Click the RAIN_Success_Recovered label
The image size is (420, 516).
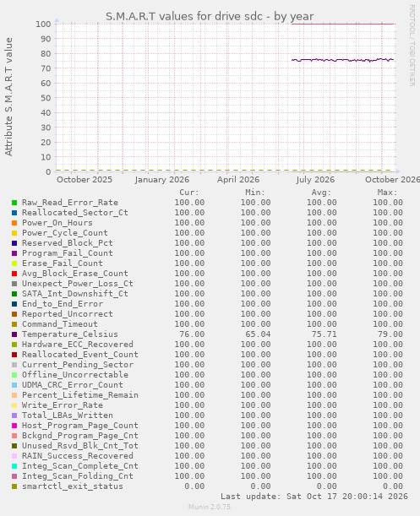pyautogui.click(x=78, y=456)
